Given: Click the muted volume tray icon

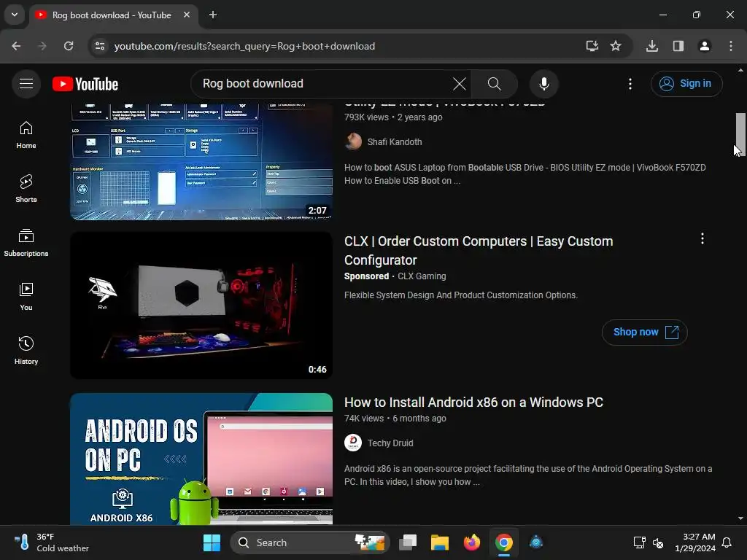Looking at the screenshot, I should click(x=658, y=542).
